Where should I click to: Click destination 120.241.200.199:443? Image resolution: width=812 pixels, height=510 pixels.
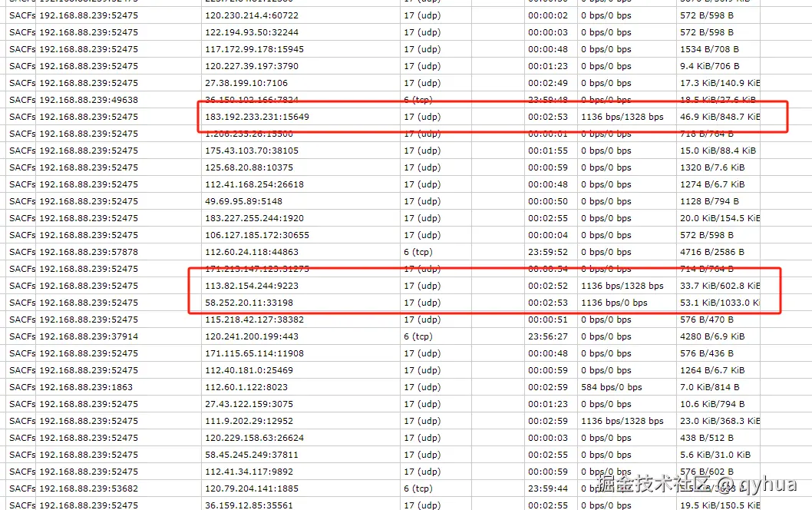pyautogui.click(x=252, y=336)
